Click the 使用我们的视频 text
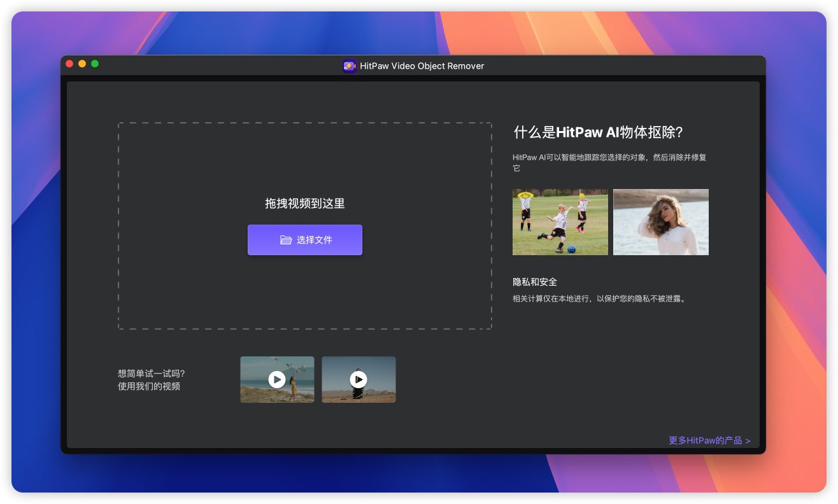 (x=149, y=386)
